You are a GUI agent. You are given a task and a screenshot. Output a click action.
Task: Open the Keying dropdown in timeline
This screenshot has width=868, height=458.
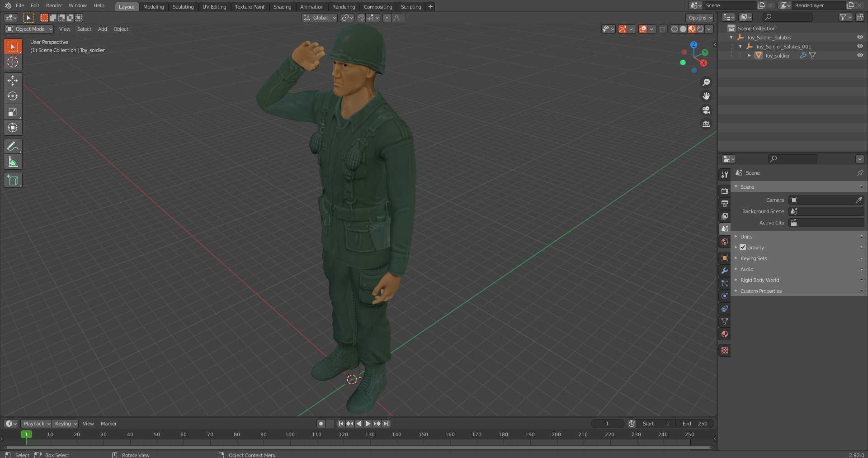(66, 424)
